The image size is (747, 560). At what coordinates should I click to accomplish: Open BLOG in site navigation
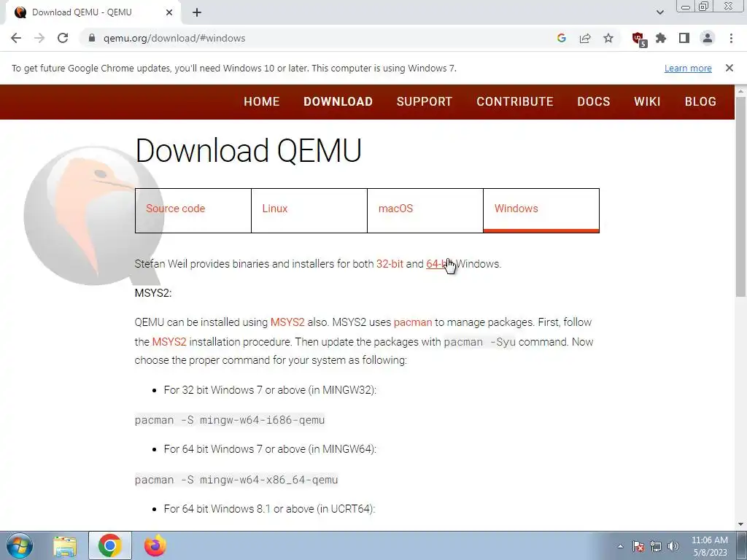(700, 102)
